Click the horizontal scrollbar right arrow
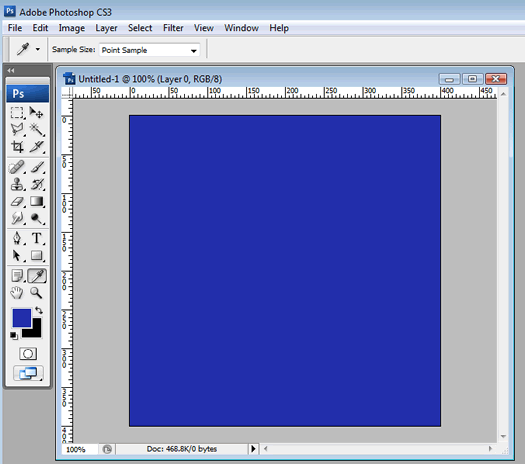The width and height of the screenshot is (525, 464). (491, 449)
